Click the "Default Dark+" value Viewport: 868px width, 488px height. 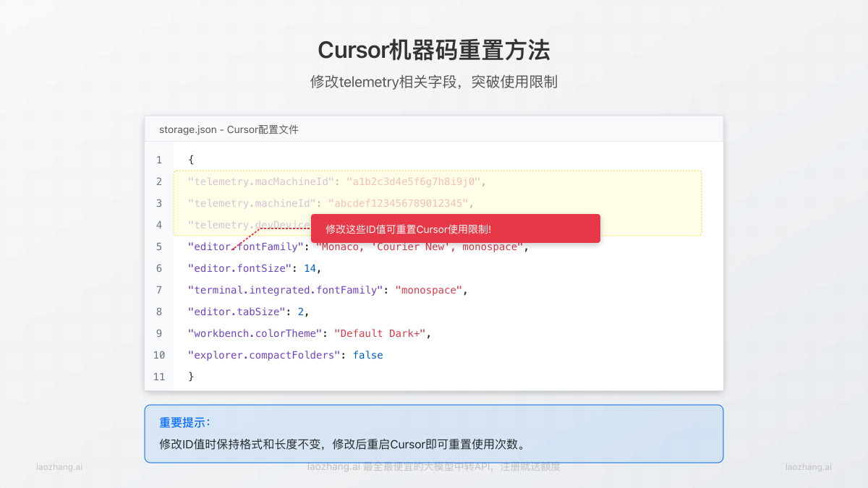[380, 333]
